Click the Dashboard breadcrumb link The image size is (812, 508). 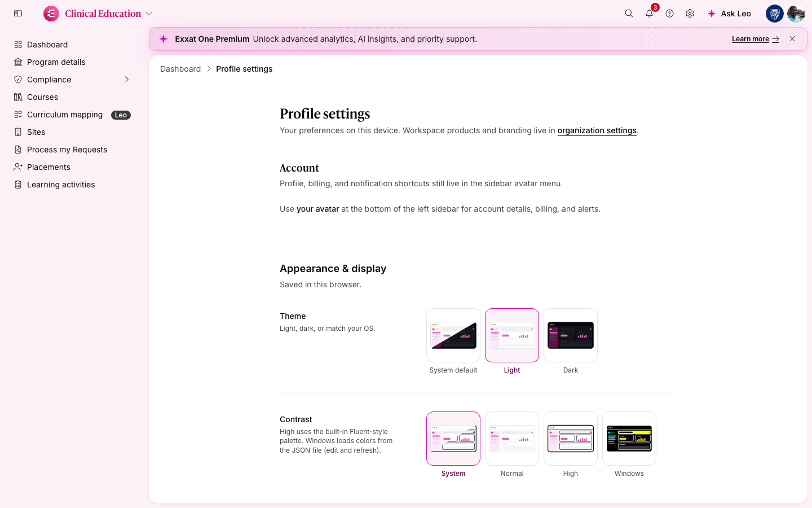pyautogui.click(x=180, y=69)
